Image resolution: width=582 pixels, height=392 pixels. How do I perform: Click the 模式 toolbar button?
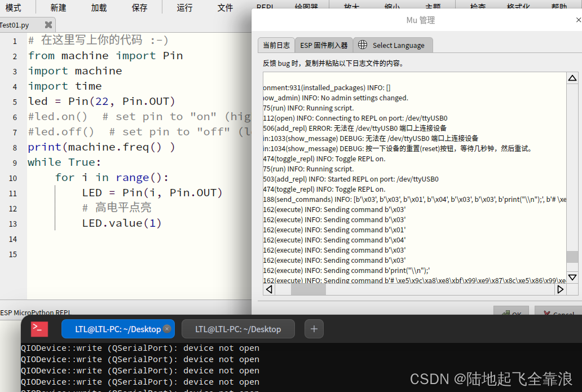[14, 7]
